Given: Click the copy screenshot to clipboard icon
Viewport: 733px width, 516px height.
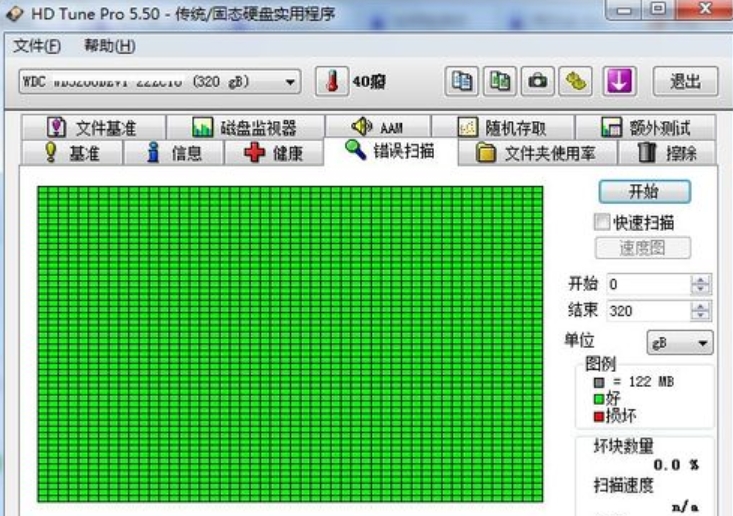Looking at the screenshot, I should tap(499, 81).
